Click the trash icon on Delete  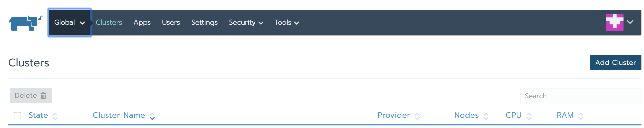44,96
